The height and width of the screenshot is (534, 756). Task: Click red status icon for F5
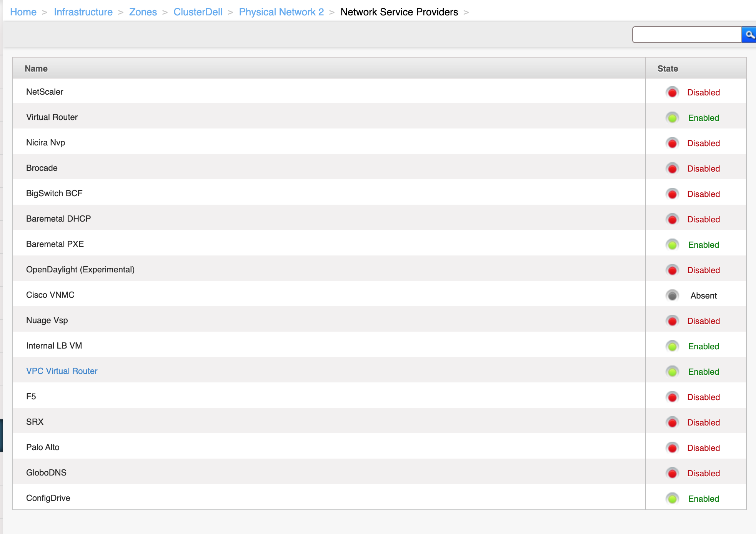672,397
